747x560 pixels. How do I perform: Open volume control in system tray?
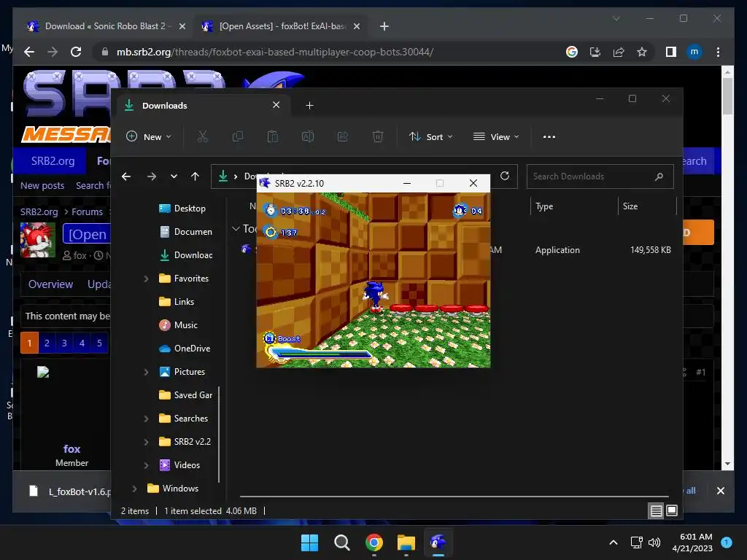(x=654, y=542)
